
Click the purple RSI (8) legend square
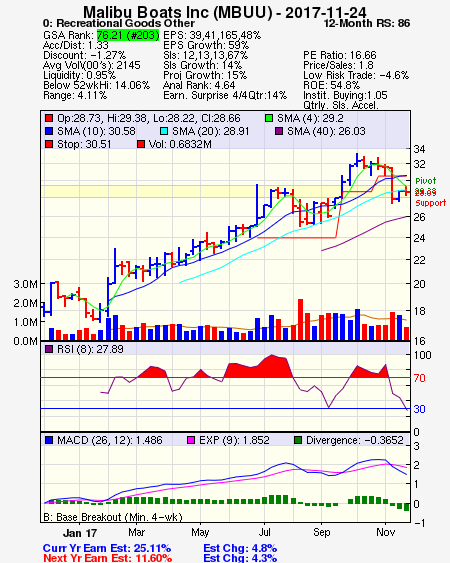coord(49,349)
